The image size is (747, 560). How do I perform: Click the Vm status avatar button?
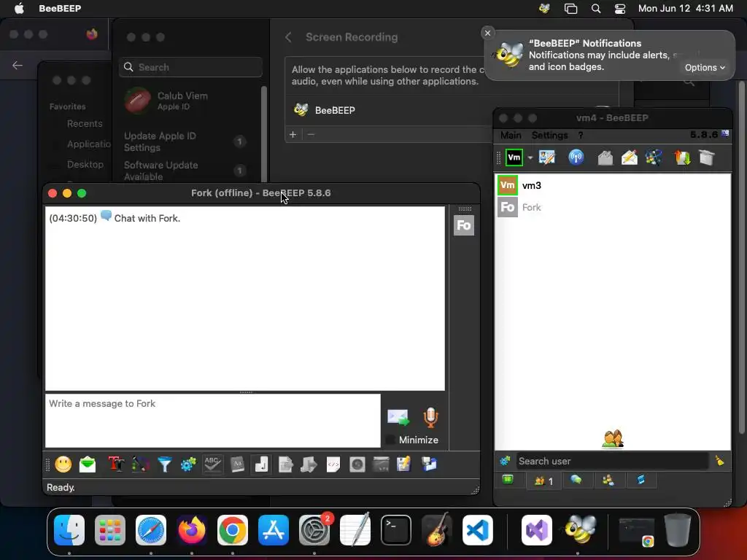pos(514,157)
